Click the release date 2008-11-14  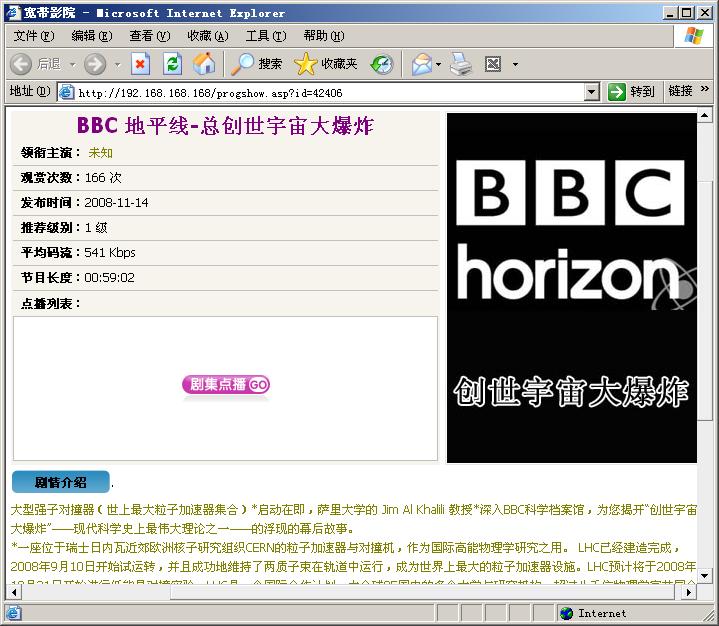[x=116, y=203]
